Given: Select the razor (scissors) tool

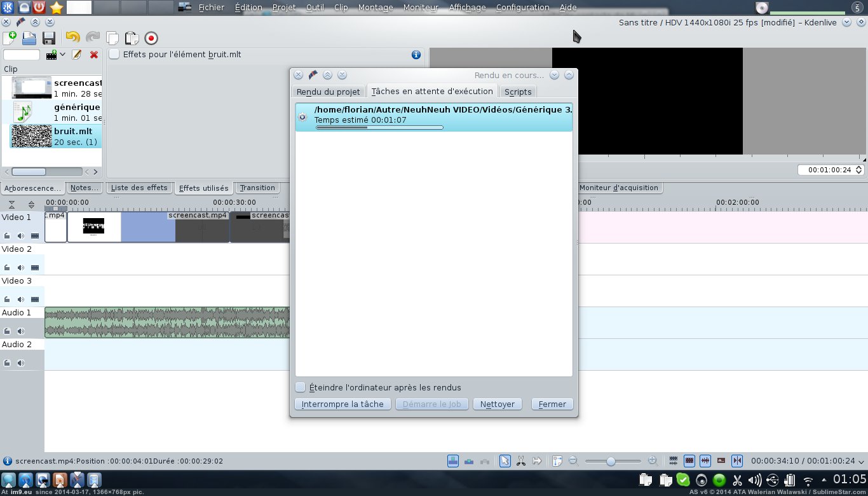Looking at the screenshot, I should tap(520, 461).
